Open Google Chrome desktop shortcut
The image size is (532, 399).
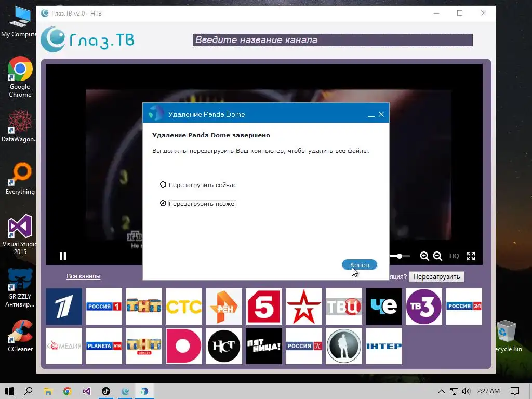tap(20, 77)
